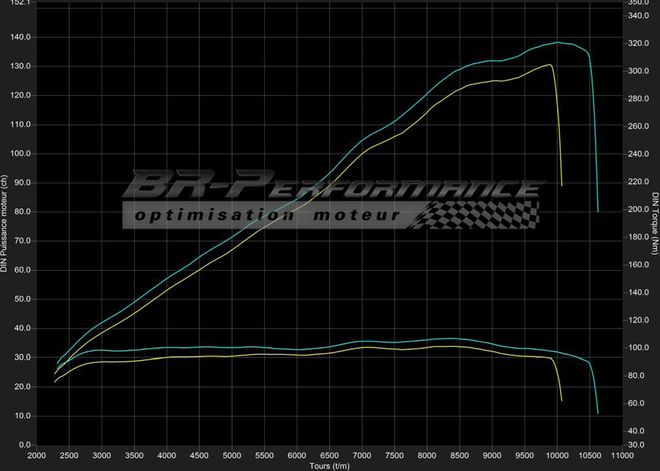The height and width of the screenshot is (471, 660).
Task: Click the peak of the yellow power curve
Action: 549,65
